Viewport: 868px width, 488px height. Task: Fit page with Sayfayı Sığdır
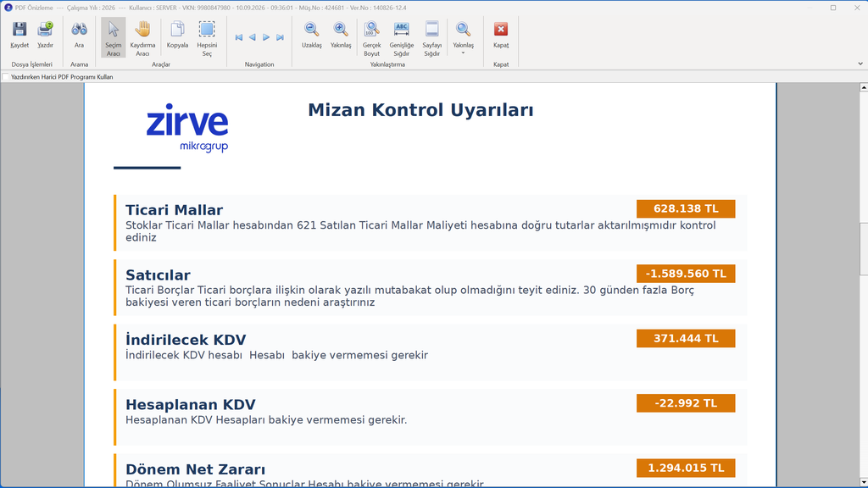point(431,37)
